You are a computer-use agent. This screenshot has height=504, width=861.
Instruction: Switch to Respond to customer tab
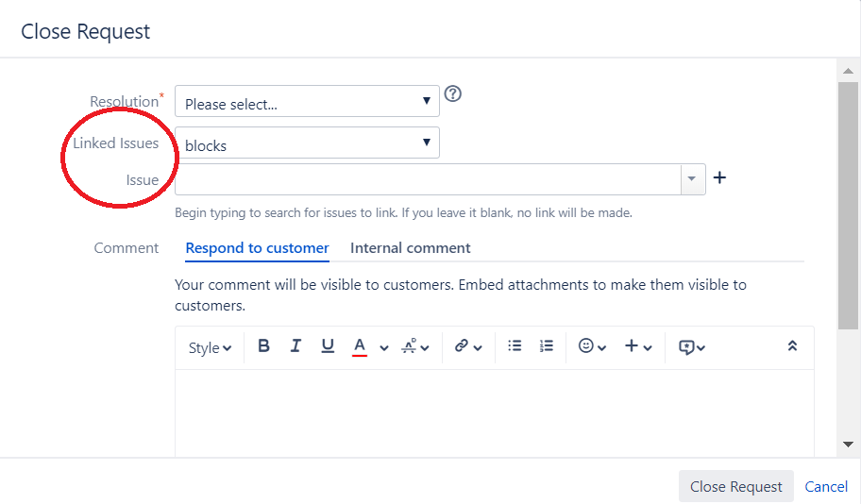[x=257, y=248]
